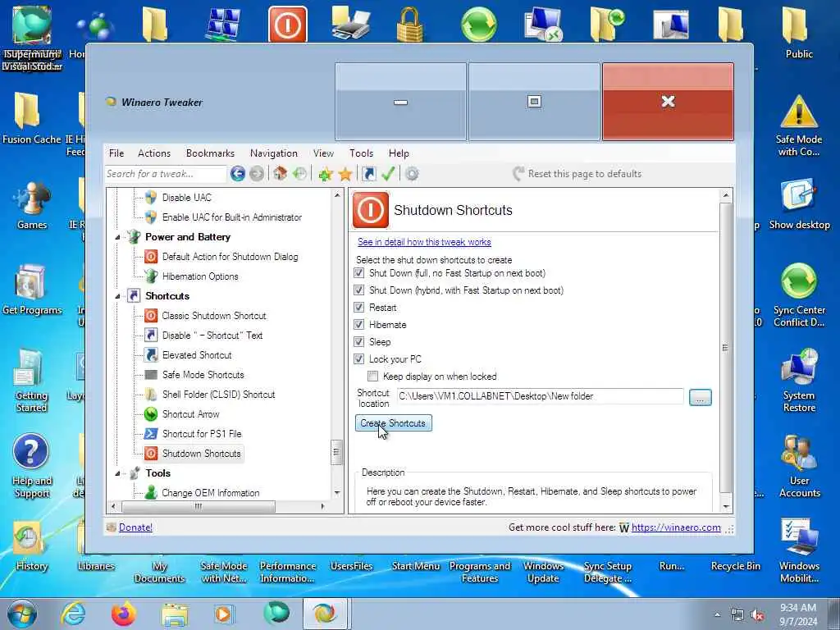Open Elevated Shortcut tweak
840x630 pixels.
(197, 355)
